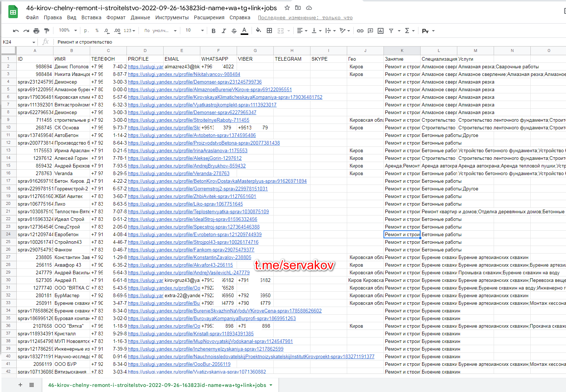Open AleksejGorin-1297612 profile link
Viewport: 566px width, 392px height.
tap(185, 158)
